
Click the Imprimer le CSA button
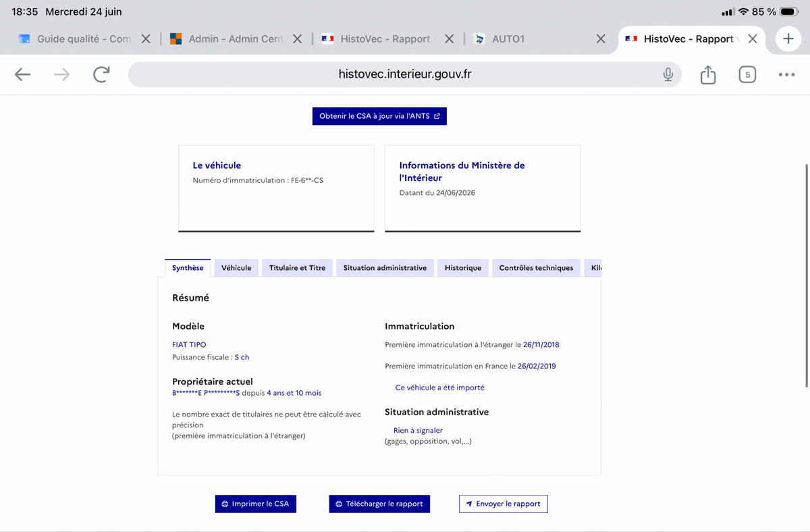(x=255, y=504)
